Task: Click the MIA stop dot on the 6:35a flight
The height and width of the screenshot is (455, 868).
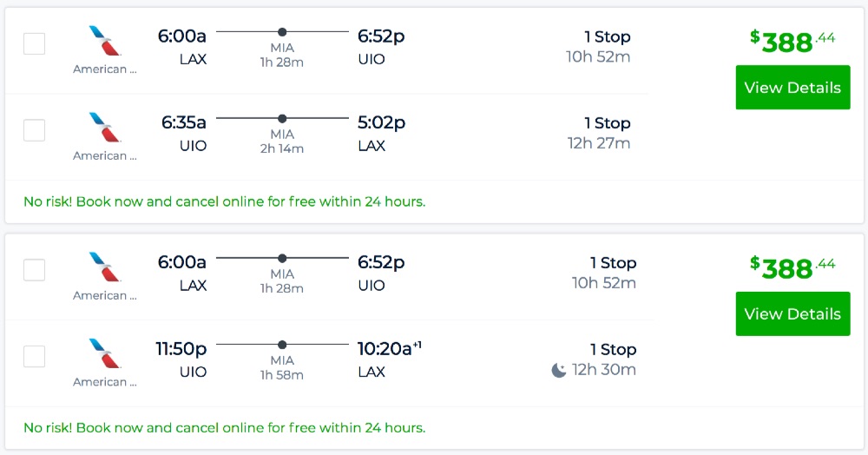Action: click(282, 118)
